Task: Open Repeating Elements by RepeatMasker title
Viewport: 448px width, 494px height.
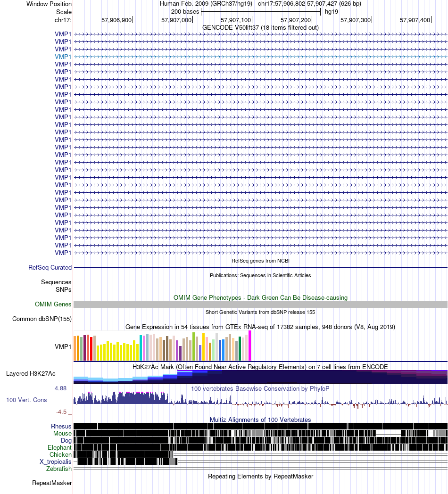Action: click(260, 477)
